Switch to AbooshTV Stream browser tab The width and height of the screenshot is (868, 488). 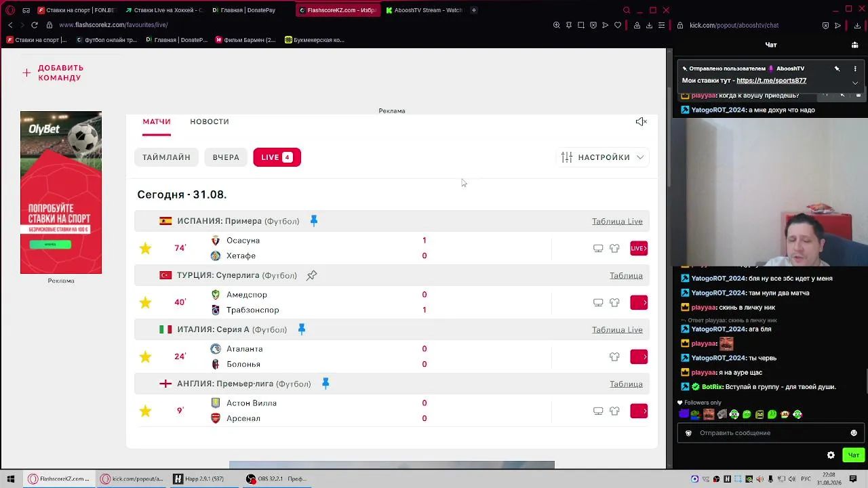[x=424, y=10]
